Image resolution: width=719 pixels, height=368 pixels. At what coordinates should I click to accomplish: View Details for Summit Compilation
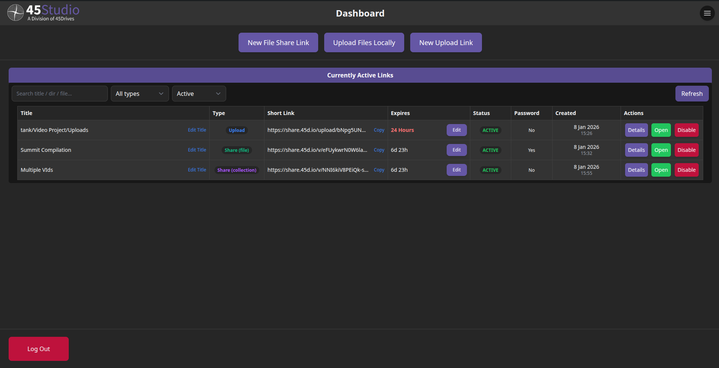(x=636, y=150)
